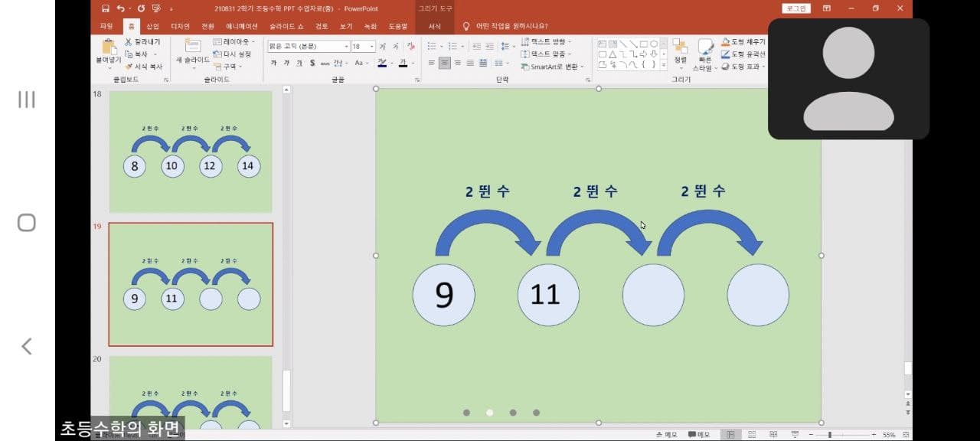Select the triangle shape in the shapes gallery

click(x=613, y=54)
